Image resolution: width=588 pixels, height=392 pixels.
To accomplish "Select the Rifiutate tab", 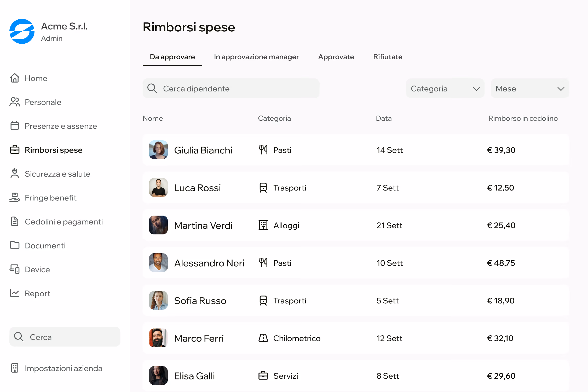I will coord(388,57).
